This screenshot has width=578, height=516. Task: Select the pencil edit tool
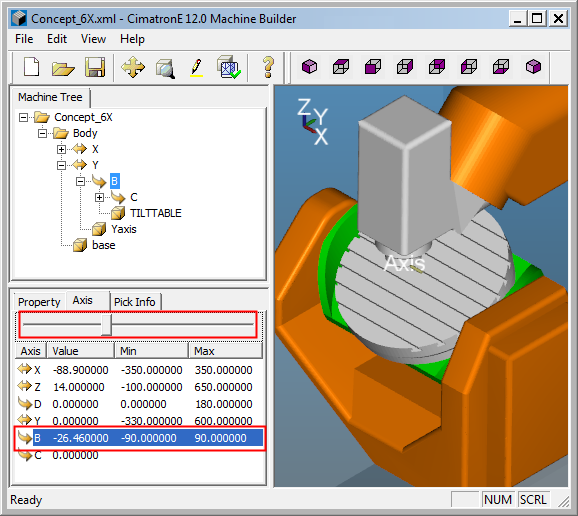point(196,67)
